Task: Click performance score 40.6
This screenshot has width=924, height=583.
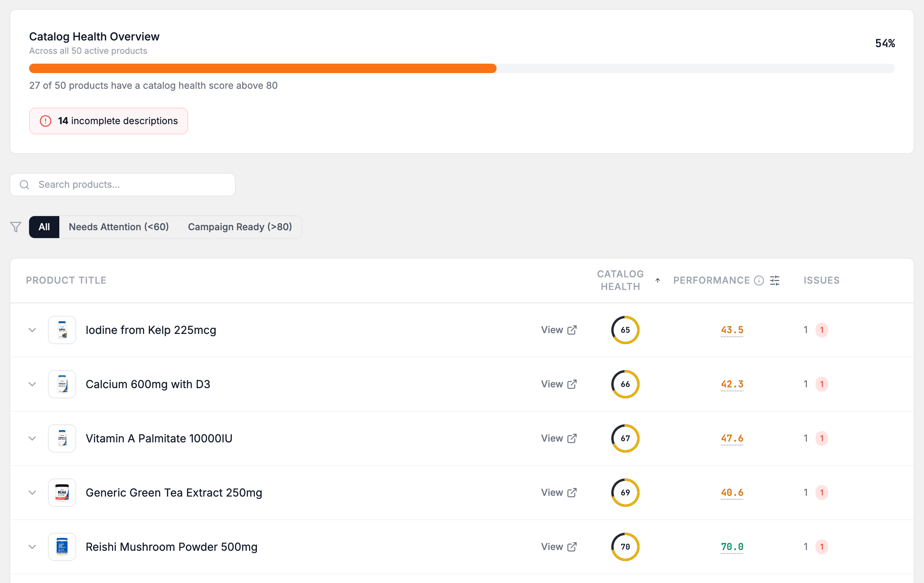Action: 732,493
